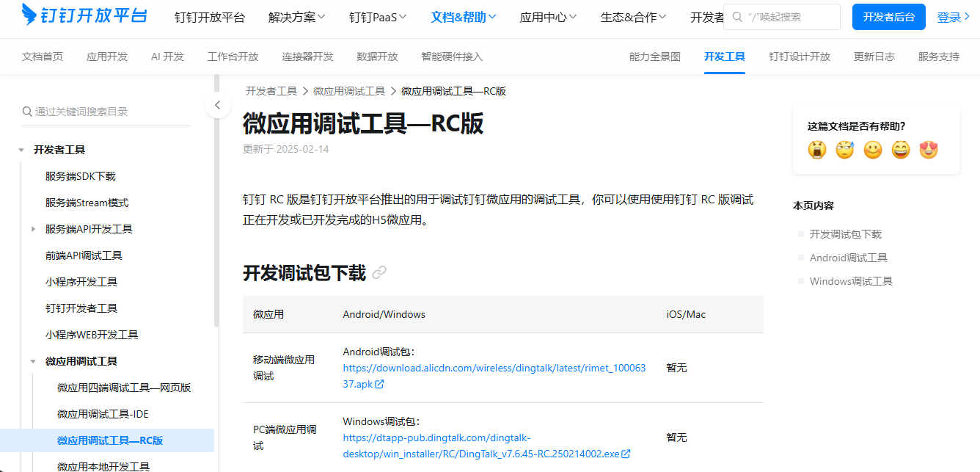Open 小程序开发工具 in the sidebar

click(x=81, y=282)
